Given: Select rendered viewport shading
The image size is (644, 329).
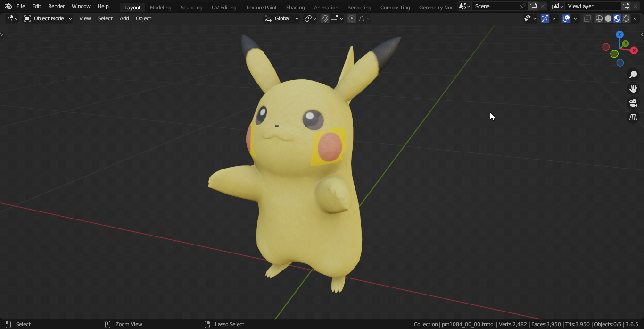Looking at the screenshot, I should 626,18.
